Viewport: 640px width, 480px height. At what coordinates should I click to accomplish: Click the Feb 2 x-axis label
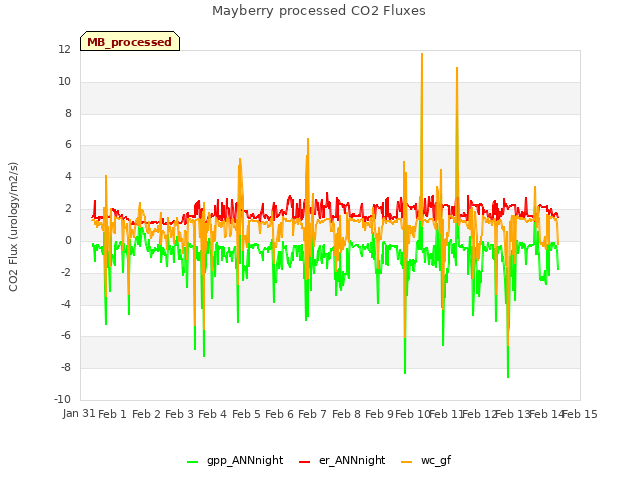146,414
